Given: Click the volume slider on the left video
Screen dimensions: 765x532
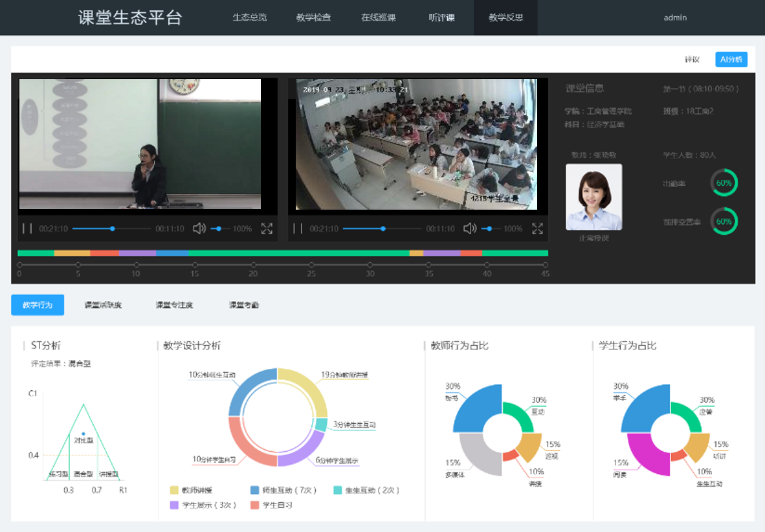Looking at the screenshot, I should (x=220, y=228).
